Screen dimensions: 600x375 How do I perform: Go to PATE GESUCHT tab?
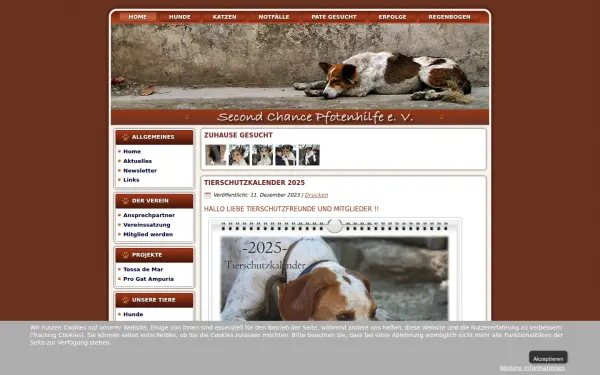pyautogui.click(x=334, y=17)
